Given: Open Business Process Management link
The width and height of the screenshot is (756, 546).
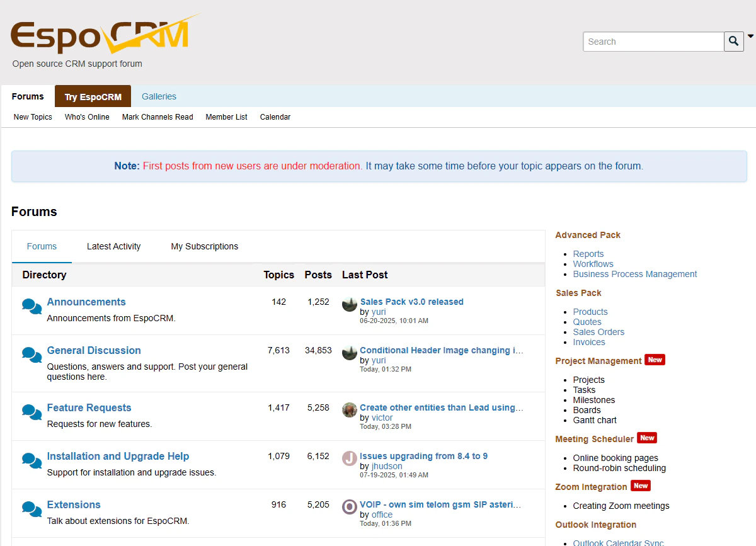Looking at the screenshot, I should (635, 274).
